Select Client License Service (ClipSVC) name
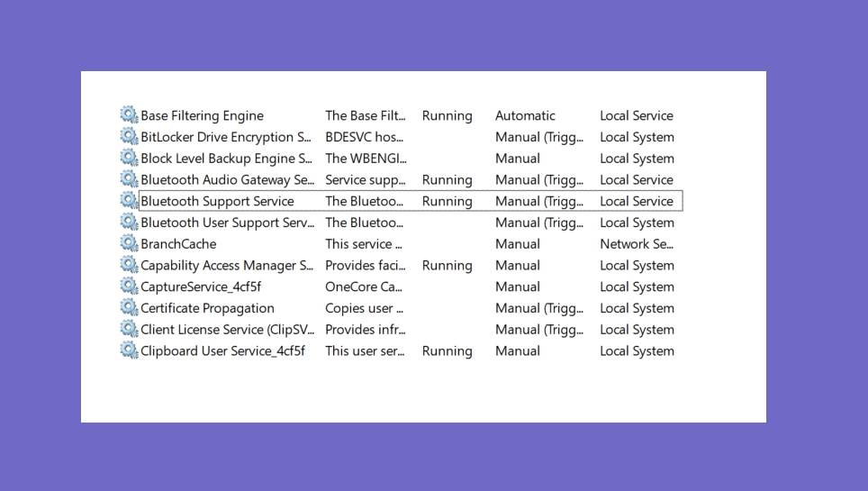 (228, 330)
